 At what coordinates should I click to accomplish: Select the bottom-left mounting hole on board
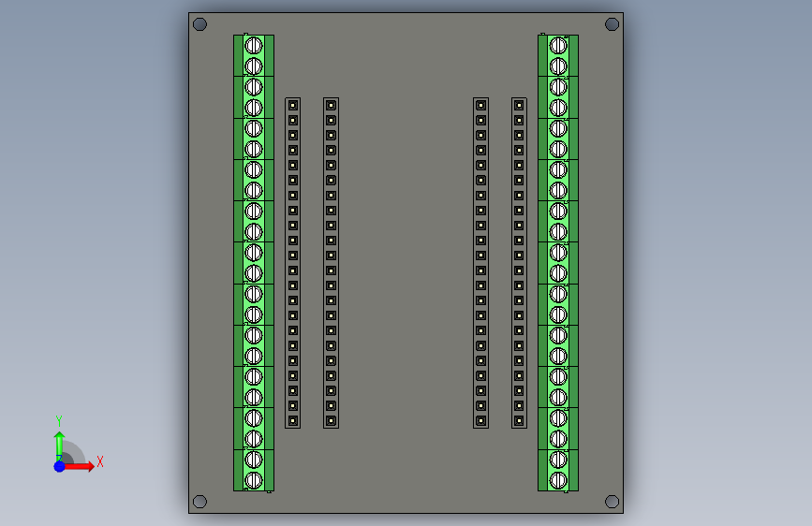click(199, 502)
